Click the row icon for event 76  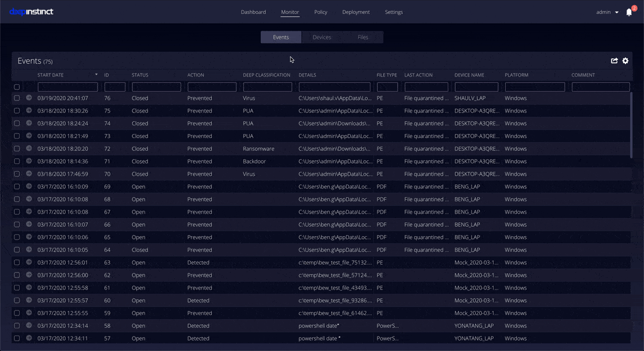(x=29, y=97)
